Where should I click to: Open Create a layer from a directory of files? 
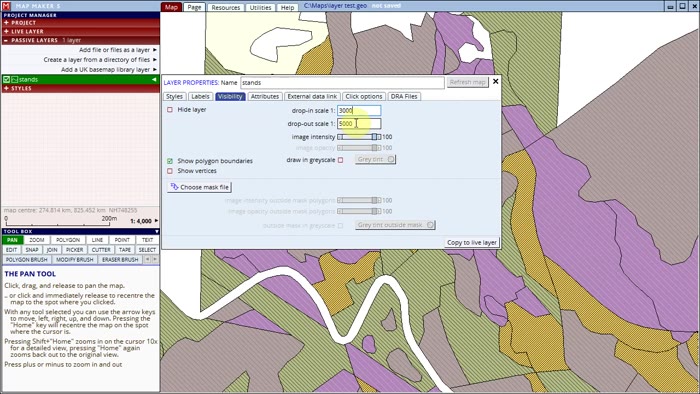coord(100,59)
